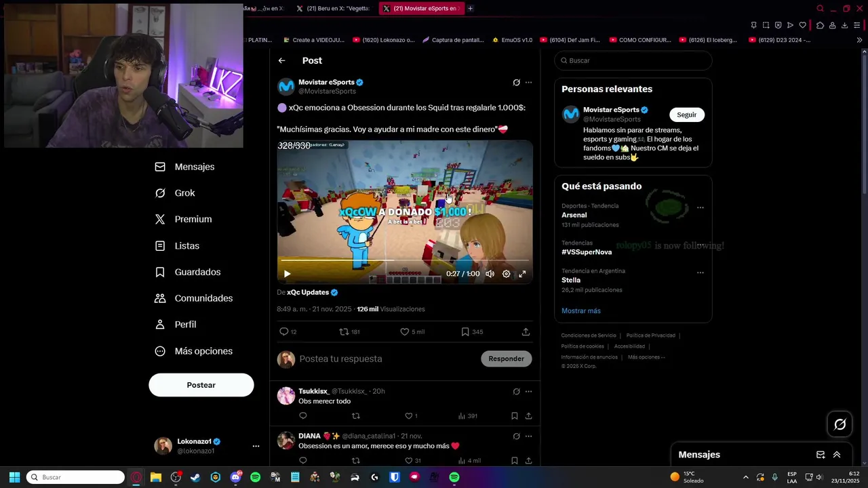
Task: Switch to Beru en X tab
Action: coord(335,8)
